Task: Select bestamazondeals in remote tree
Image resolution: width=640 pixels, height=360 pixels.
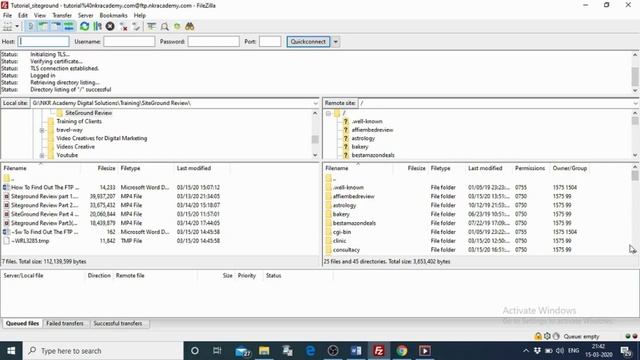Action: [373, 156]
